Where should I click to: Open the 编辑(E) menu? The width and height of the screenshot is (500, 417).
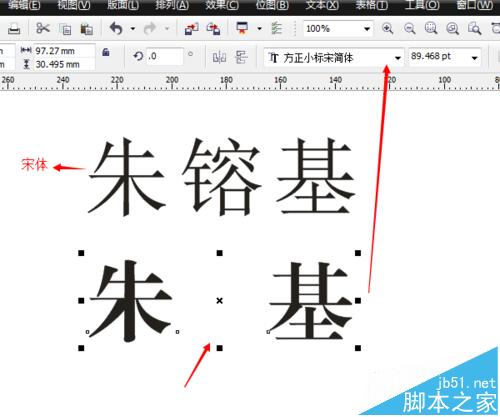[x=24, y=5]
